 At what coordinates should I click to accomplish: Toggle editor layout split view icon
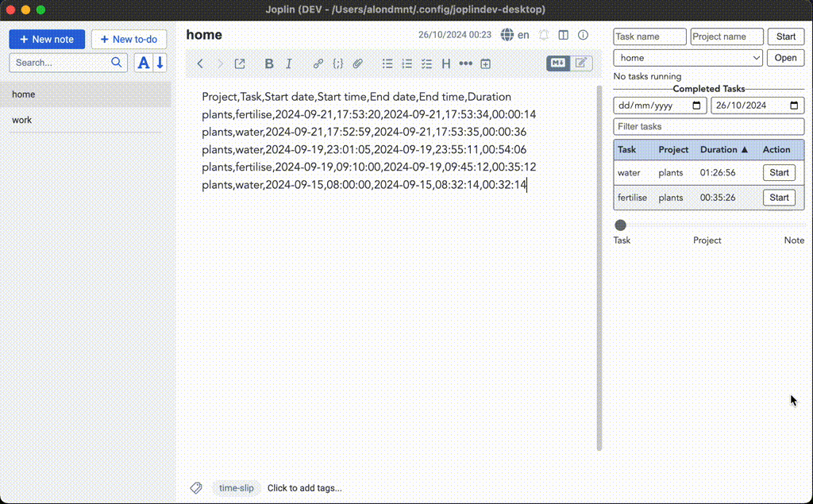pos(563,35)
